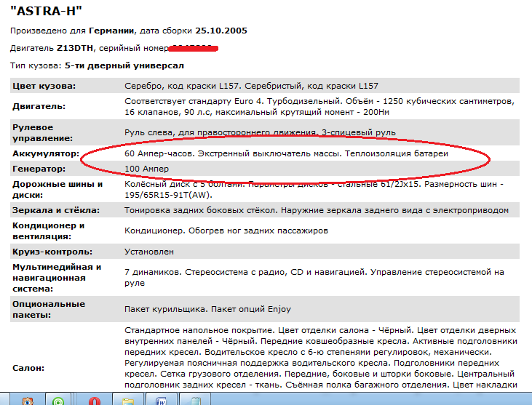Click the Дорожные шины и диски label
Screen dimensions: 532x405
(x=57, y=190)
